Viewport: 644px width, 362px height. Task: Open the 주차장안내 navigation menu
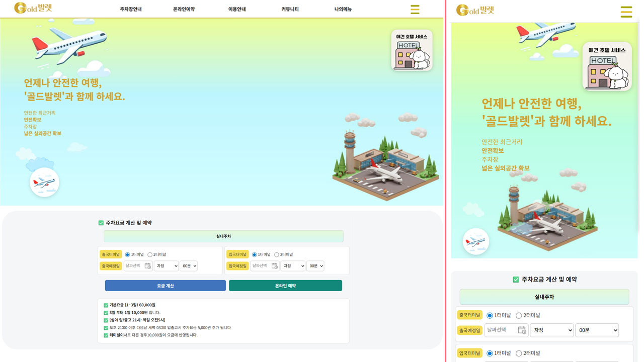[131, 9]
